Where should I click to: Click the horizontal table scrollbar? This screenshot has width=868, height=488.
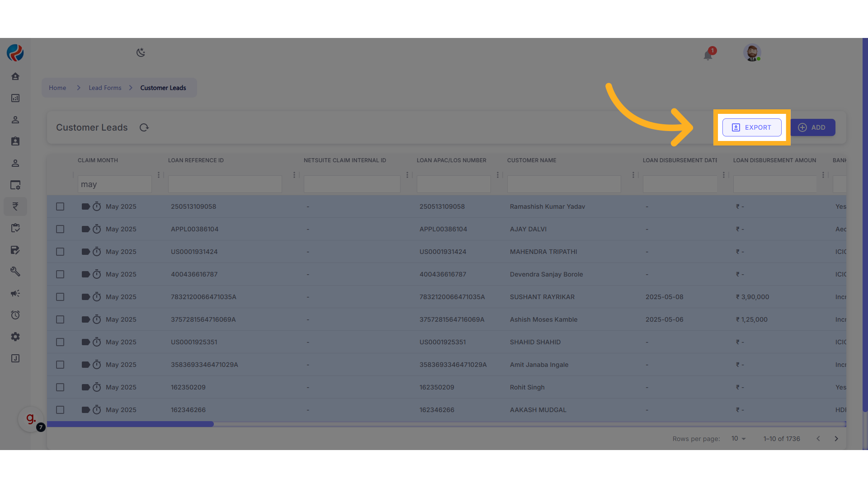coord(130,424)
